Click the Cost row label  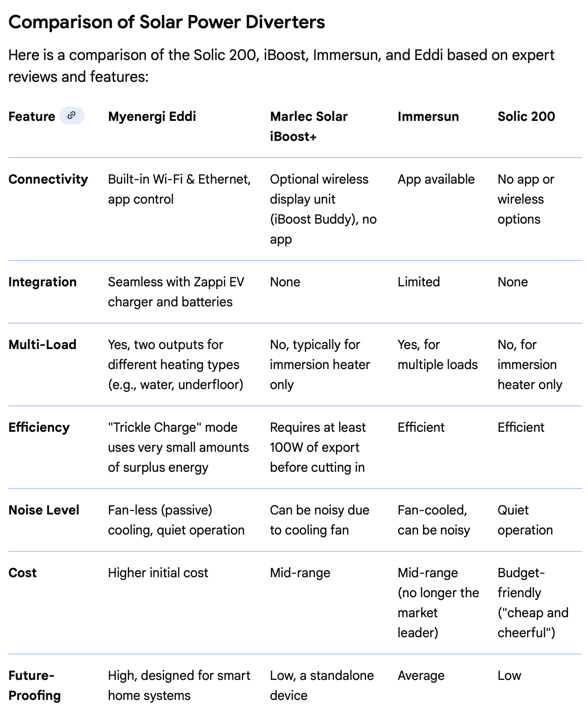(x=22, y=573)
